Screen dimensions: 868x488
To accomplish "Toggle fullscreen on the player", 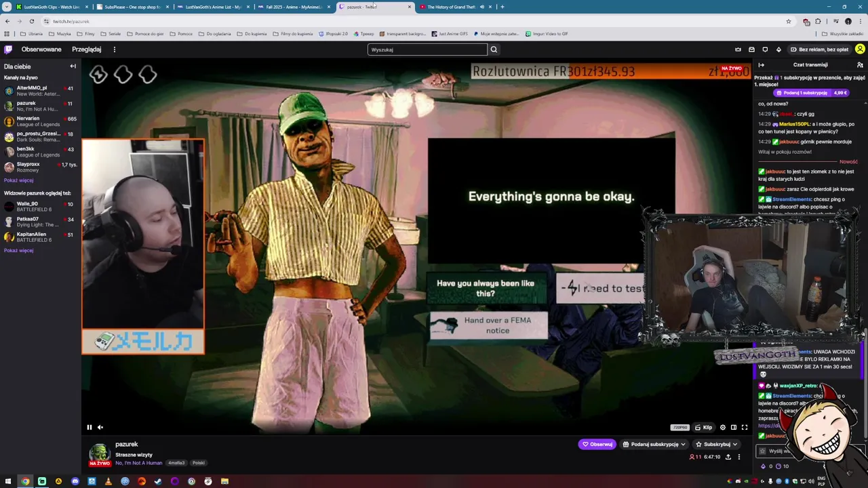I will [x=745, y=428].
